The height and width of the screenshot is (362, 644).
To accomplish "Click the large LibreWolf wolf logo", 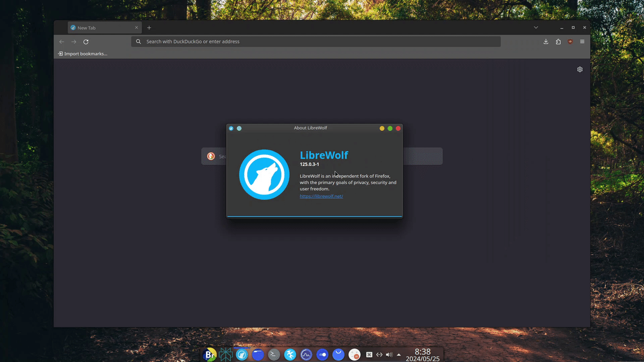I will pos(264,175).
